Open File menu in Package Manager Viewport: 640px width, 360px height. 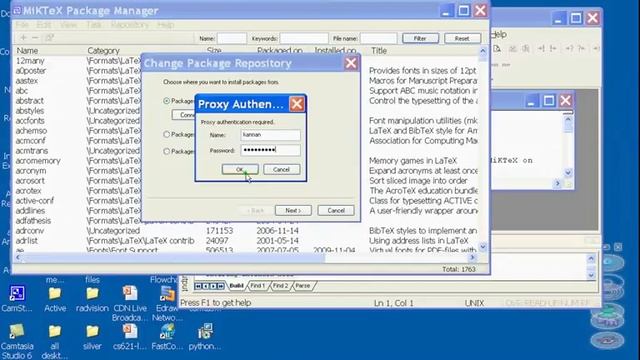pos(22,25)
